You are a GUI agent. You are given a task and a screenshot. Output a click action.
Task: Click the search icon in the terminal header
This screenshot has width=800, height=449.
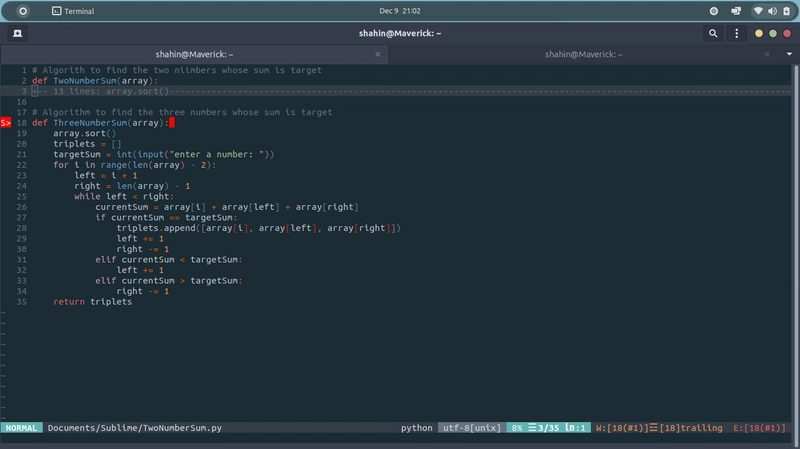coord(713,33)
